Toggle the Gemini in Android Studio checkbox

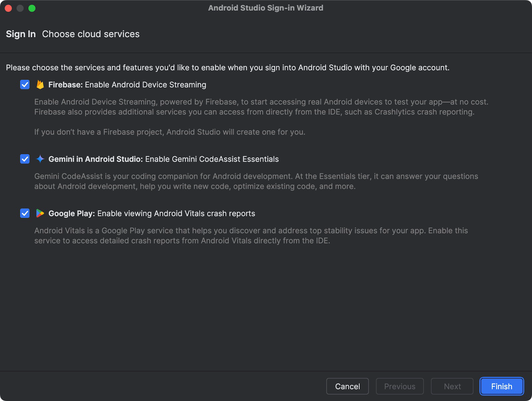(x=25, y=159)
